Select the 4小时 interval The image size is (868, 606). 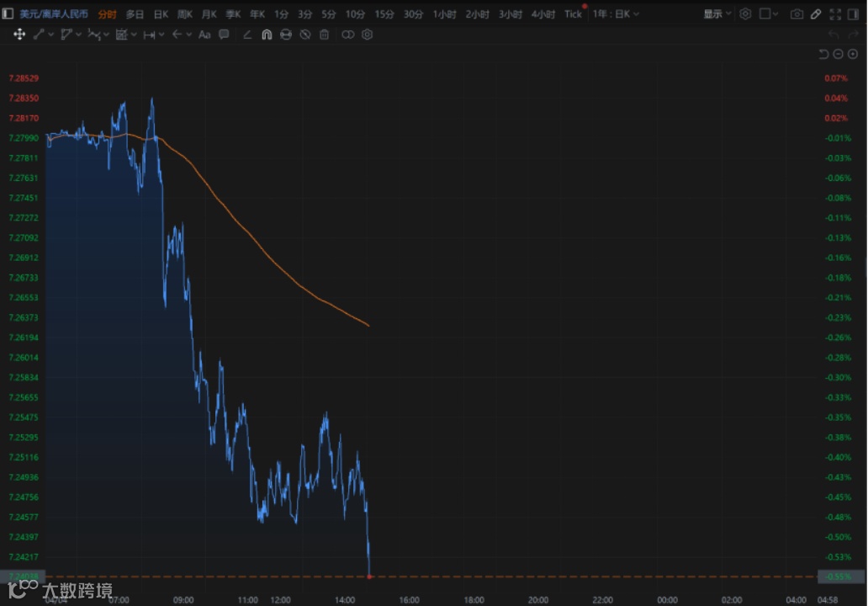543,13
